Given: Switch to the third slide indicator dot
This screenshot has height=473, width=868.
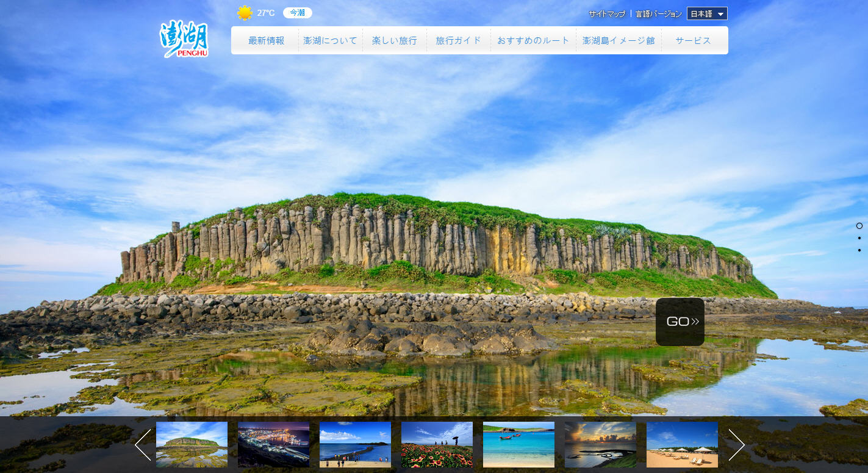Looking at the screenshot, I should click(859, 250).
